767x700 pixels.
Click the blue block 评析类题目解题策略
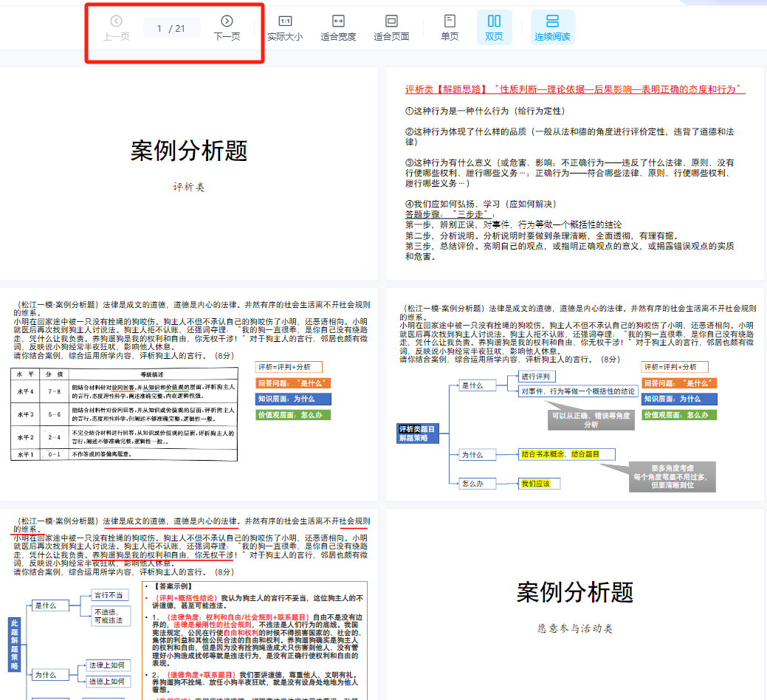(417, 433)
